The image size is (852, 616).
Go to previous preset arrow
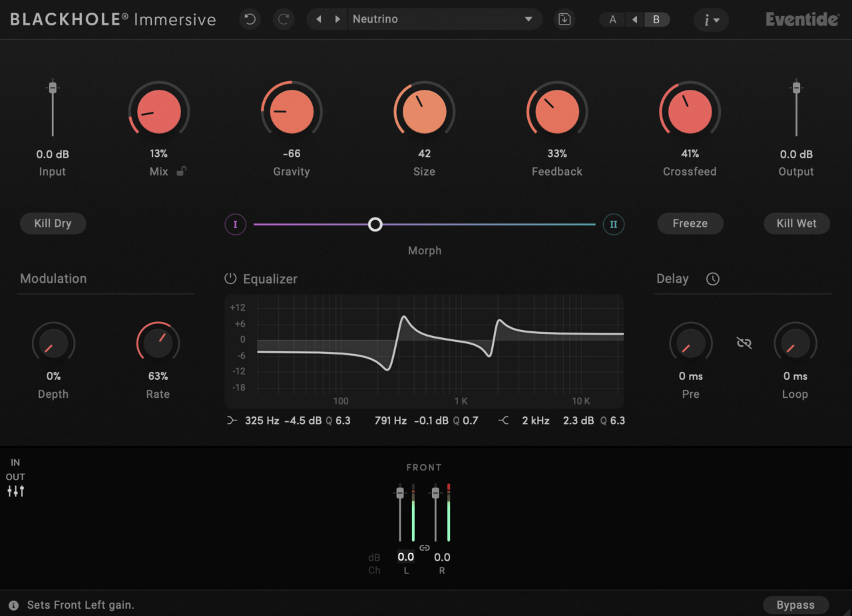tap(319, 19)
